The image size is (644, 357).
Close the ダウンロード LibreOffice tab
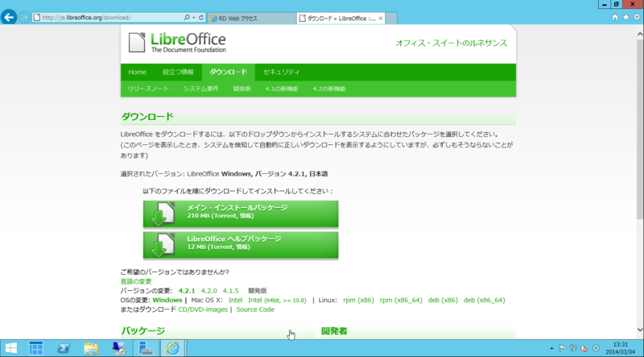tap(381, 18)
